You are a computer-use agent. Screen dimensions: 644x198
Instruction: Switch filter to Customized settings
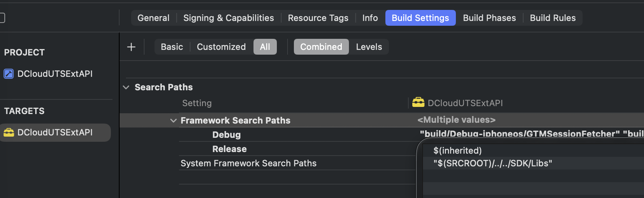[221, 47]
